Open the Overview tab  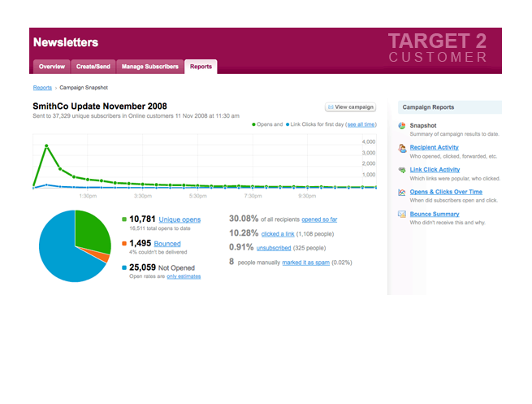pos(51,67)
